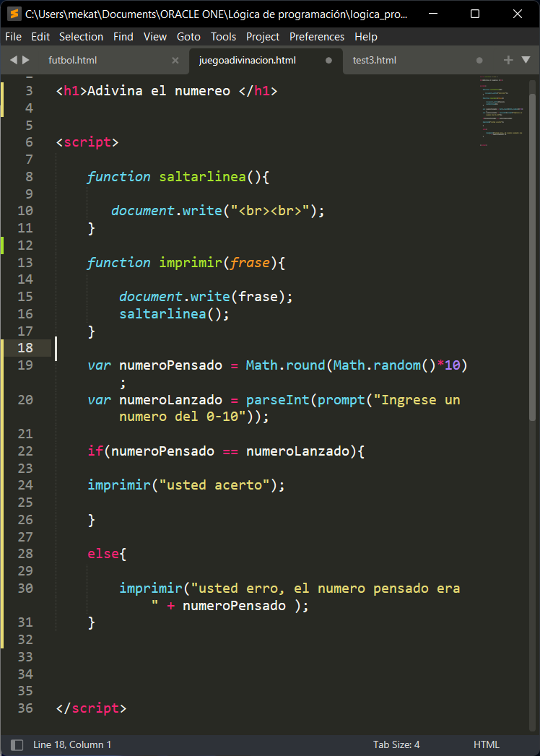540x756 pixels.
Task: Go to next tab with right arrow
Action: click(26, 60)
